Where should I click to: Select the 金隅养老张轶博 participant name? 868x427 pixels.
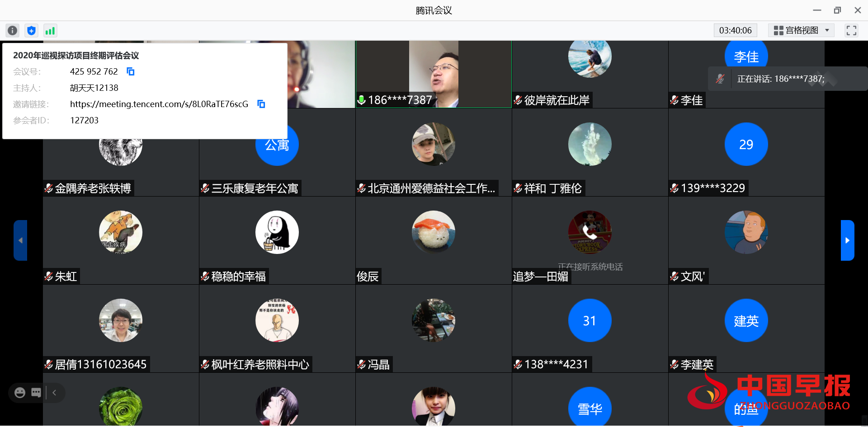[x=93, y=188]
